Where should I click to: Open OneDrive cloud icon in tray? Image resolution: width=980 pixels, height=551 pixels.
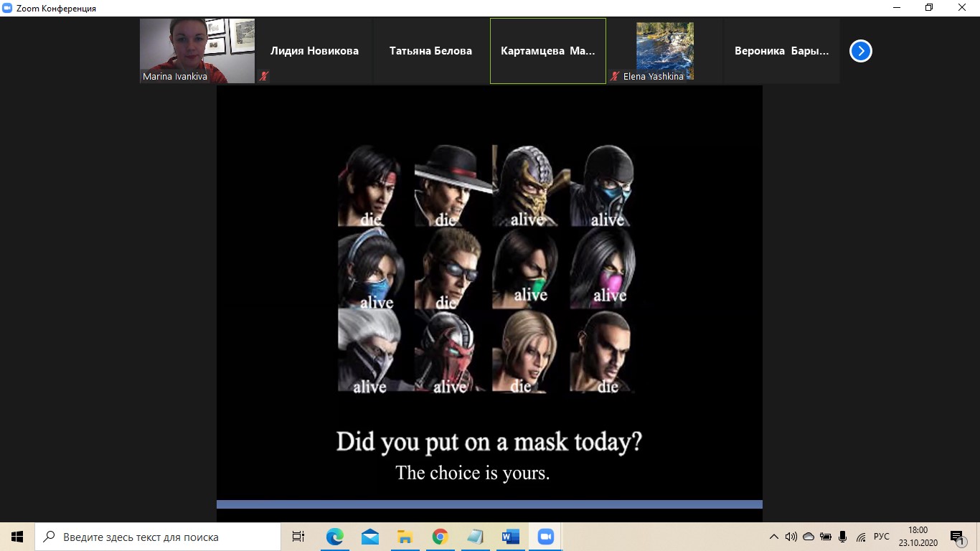[x=809, y=537]
